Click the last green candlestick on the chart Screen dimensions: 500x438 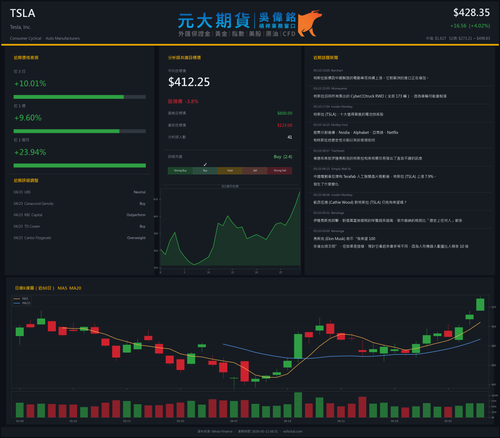pyautogui.click(x=480, y=304)
